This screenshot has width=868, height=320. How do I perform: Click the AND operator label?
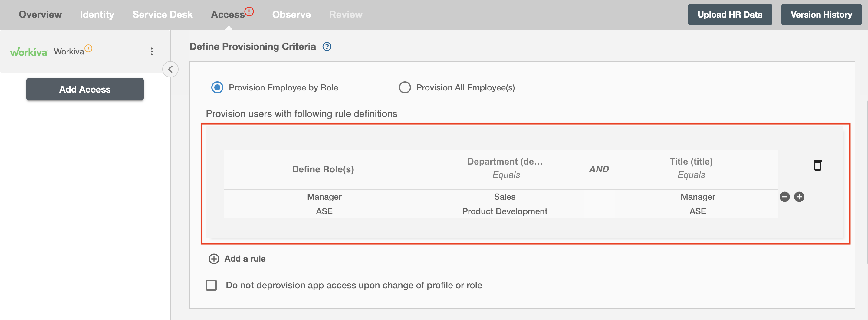tap(599, 169)
